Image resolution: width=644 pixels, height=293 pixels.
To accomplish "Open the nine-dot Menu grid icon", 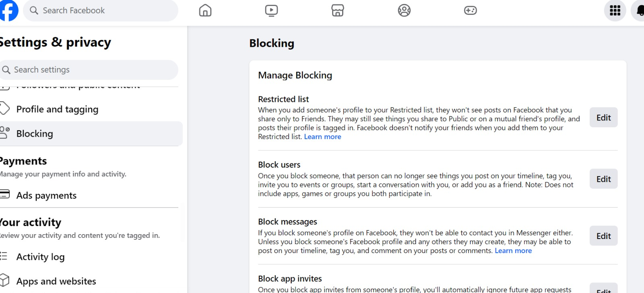I will (x=615, y=10).
